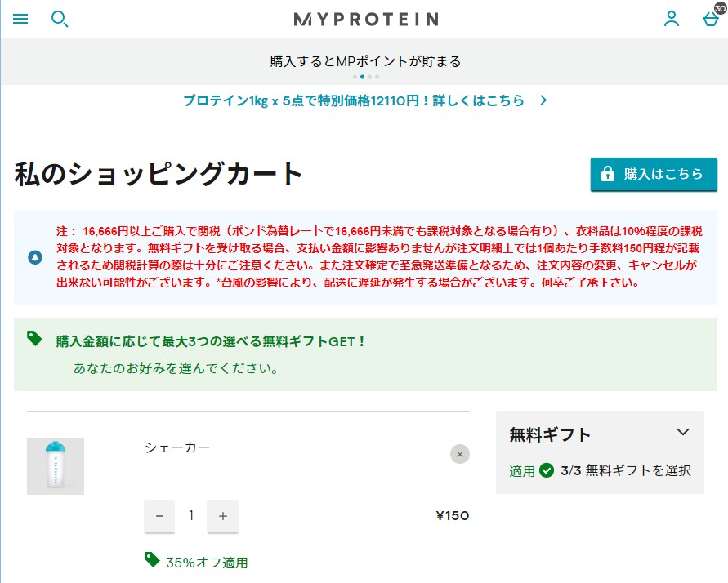Increase shaker quantity with plus button

click(223, 516)
